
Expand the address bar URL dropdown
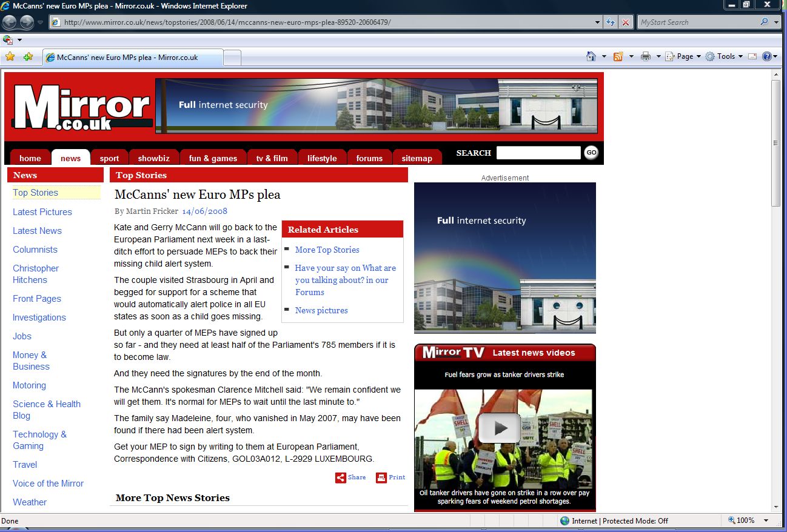coord(598,22)
